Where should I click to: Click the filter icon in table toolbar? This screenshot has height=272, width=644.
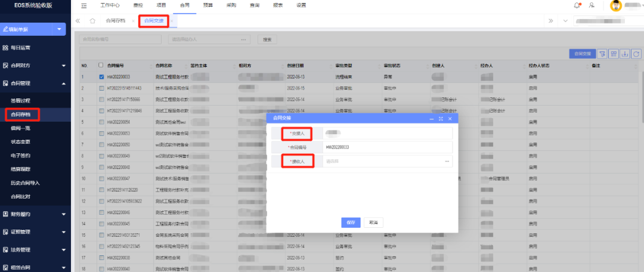pyautogui.click(x=602, y=54)
